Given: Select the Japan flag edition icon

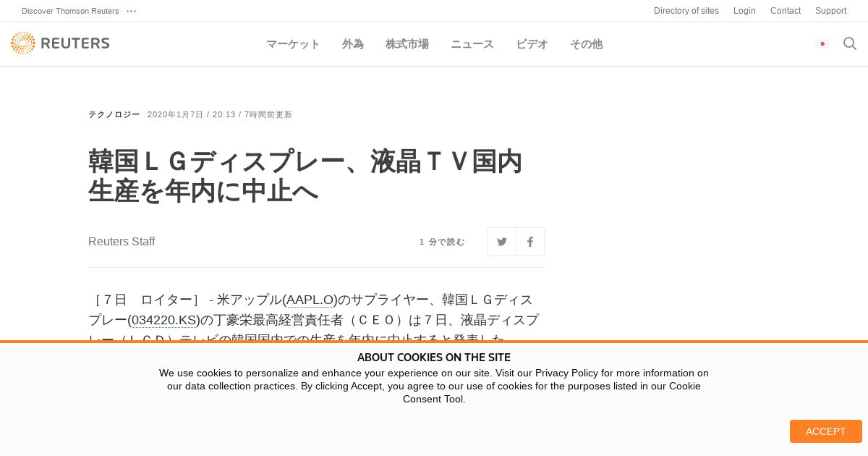Looking at the screenshot, I should coord(822,43).
